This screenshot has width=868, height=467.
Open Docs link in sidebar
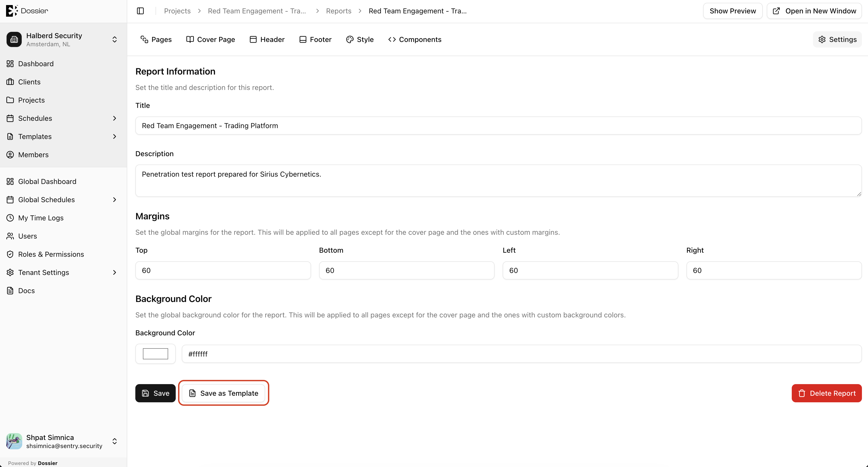tap(63, 291)
